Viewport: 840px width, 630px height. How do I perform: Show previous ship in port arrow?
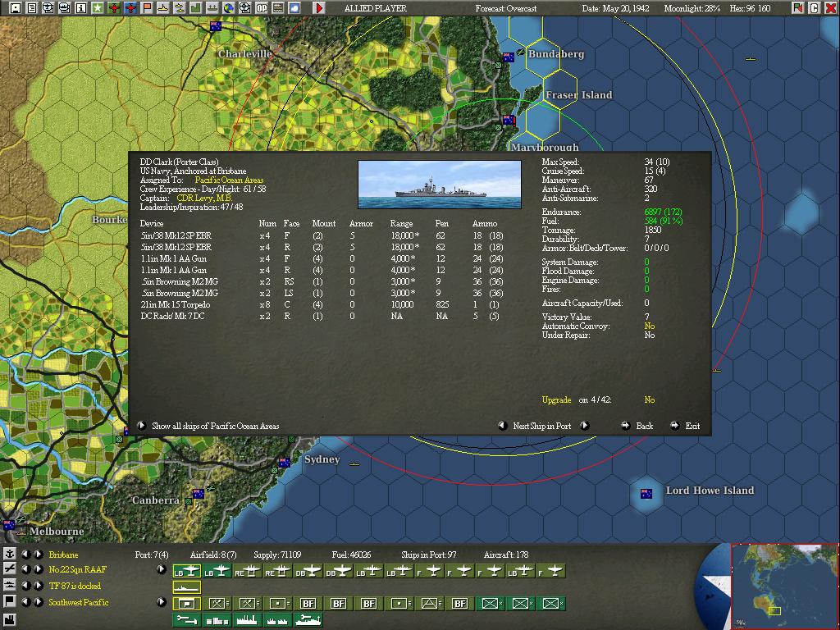(x=503, y=426)
